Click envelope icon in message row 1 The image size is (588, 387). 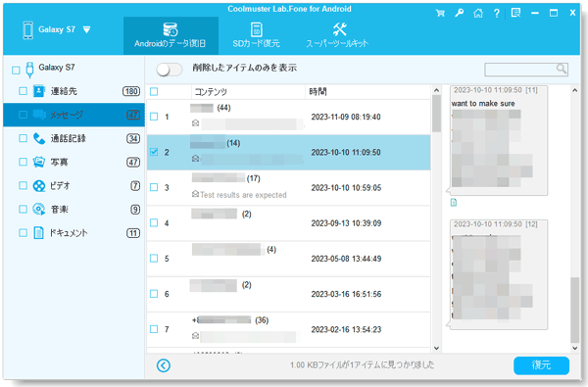point(195,123)
